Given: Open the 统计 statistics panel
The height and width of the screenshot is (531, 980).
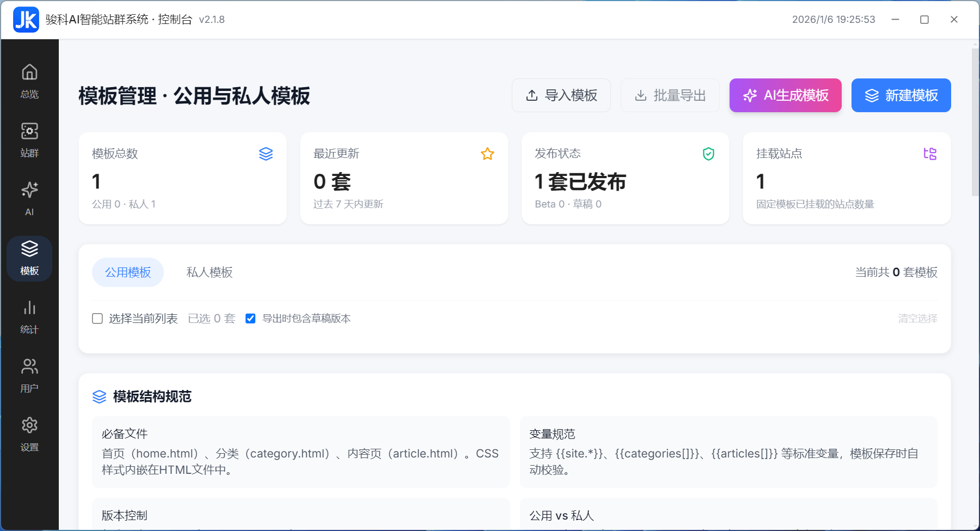Looking at the screenshot, I should (x=29, y=316).
